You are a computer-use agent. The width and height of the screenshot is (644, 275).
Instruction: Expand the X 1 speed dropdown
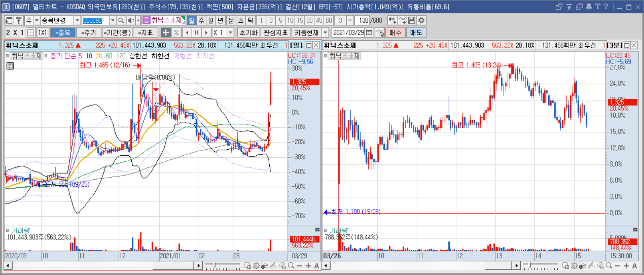pyautogui.click(x=230, y=32)
